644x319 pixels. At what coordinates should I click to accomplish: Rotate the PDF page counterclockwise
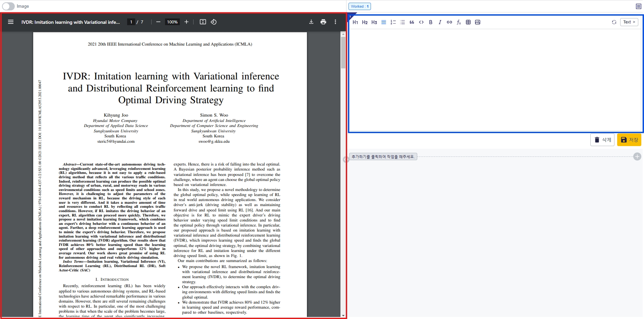[214, 22]
